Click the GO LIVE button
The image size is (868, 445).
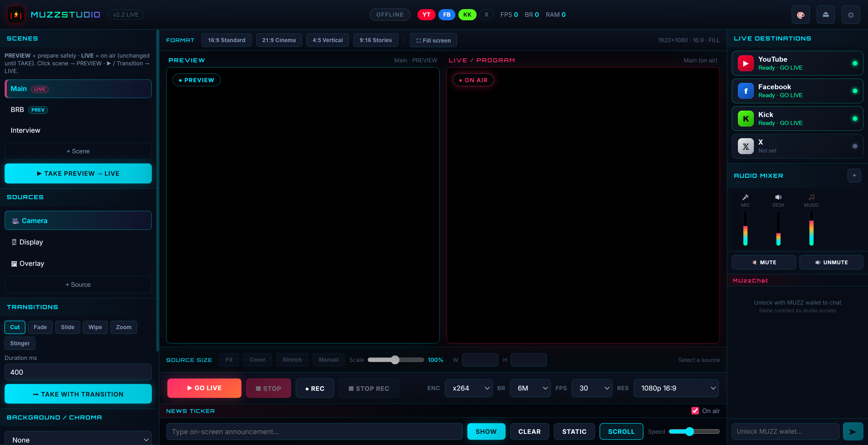pyautogui.click(x=204, y=388)
